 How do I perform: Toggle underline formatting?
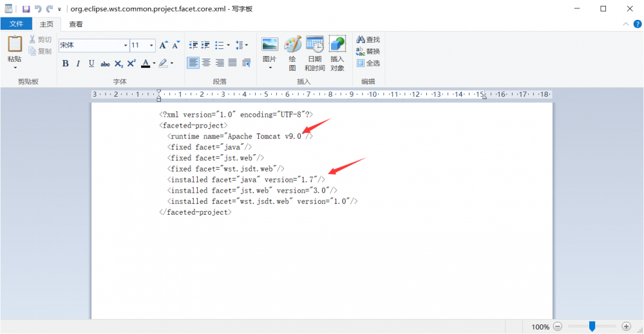click(x=91, y=63)
